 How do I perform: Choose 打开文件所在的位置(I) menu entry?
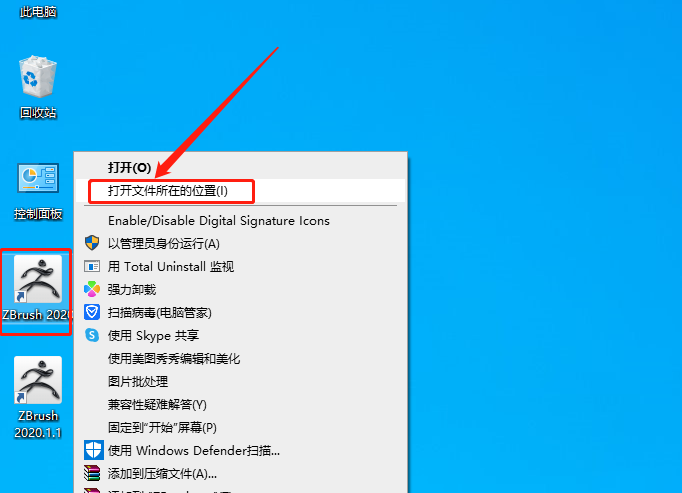(x=241, y=191)
